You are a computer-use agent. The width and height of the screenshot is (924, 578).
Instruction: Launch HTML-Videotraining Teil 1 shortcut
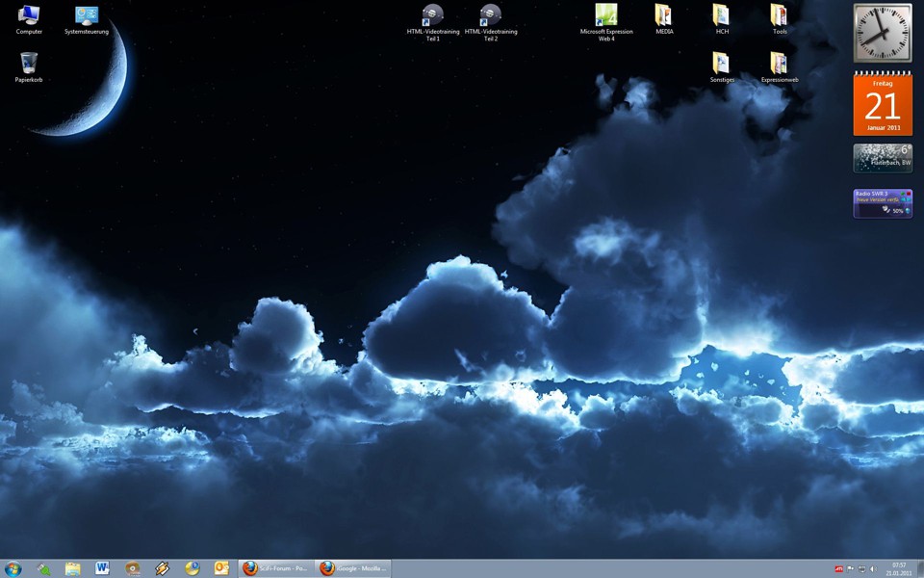pos(433,15)
